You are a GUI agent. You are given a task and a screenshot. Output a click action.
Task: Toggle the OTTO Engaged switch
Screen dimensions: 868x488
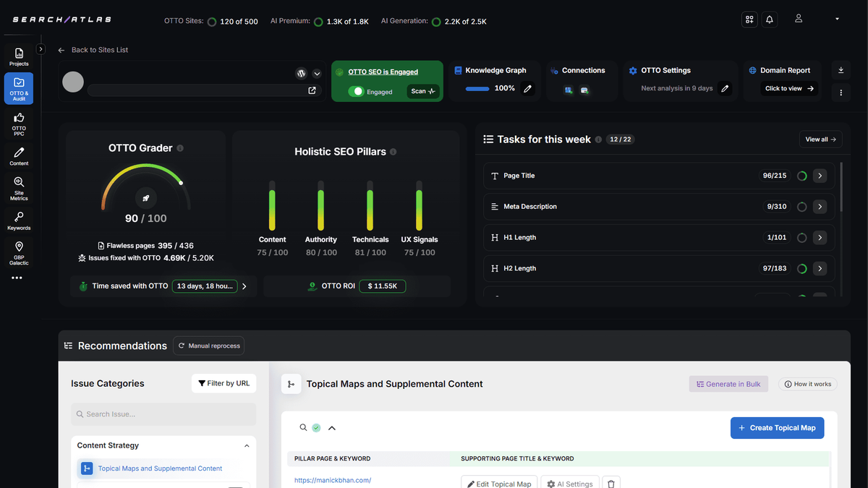(356, 92)
